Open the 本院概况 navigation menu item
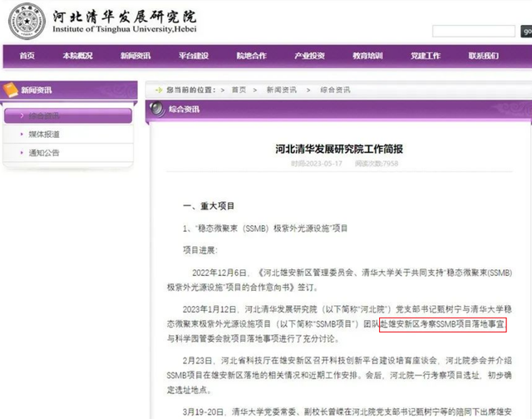Screen dimensions: 532x419 77,56
